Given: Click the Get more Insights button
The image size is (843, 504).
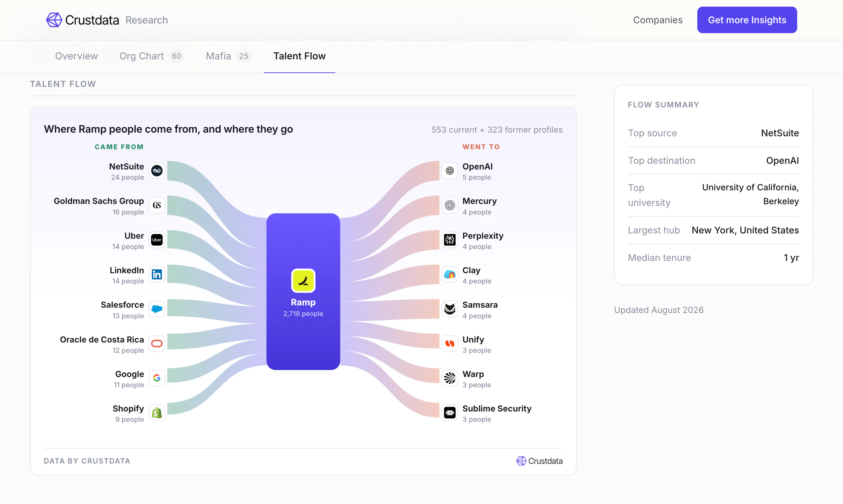Looking at the screenshot, I should click(x=747, y=20).
